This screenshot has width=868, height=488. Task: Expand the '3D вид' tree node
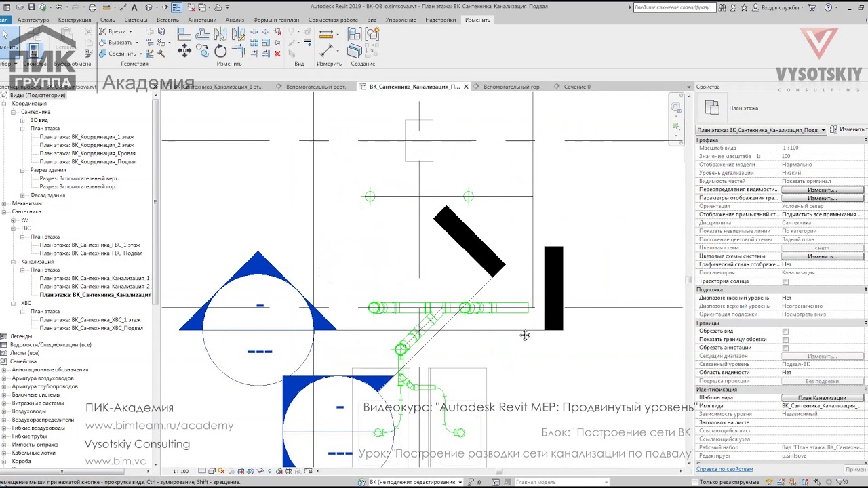pyautogui.click(x=22, y=121)
